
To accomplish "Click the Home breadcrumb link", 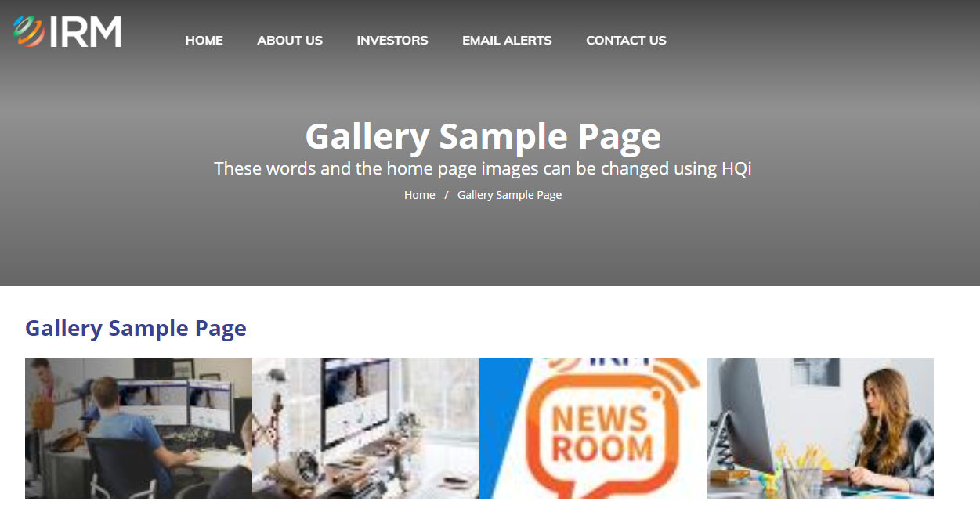I will coord(419,195).
